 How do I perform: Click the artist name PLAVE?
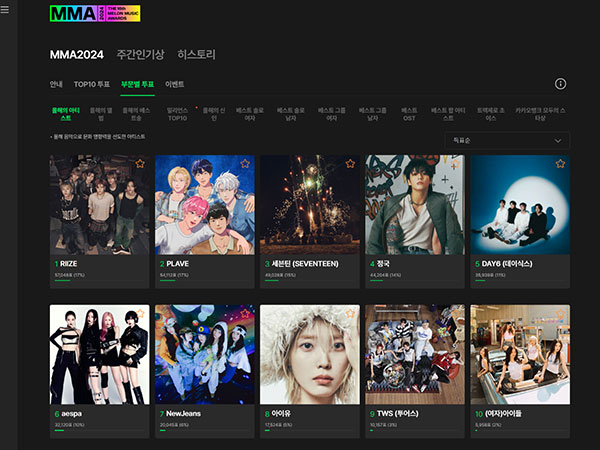tap(178, 264)
